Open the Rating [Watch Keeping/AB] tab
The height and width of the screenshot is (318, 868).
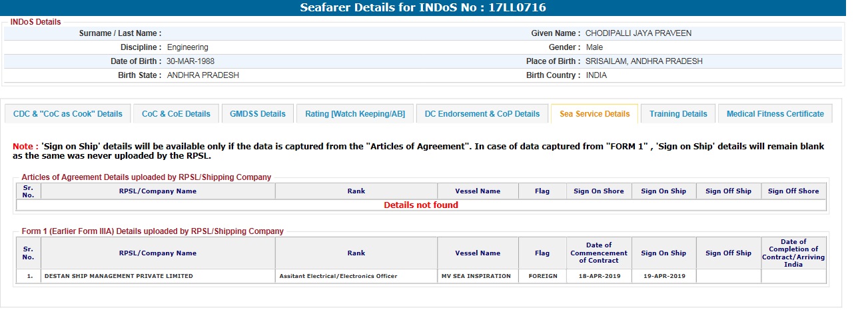(355, 114)
